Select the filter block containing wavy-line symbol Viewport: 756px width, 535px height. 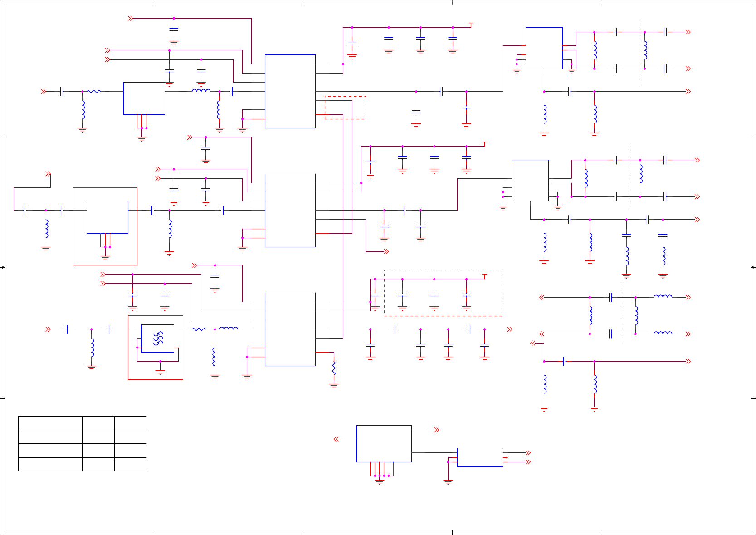pos(158,339)
